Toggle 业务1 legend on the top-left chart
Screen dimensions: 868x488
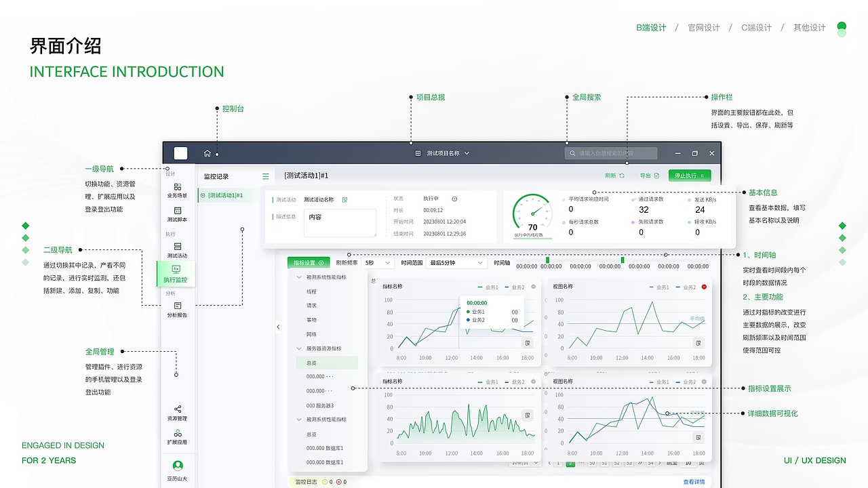tap(488, 287)
